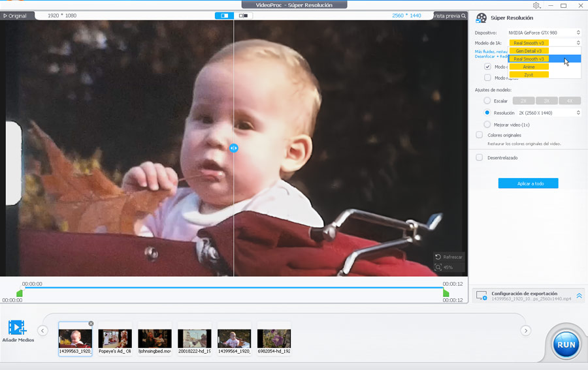Enable the Desentrelazado checkbox

point(480,157)
